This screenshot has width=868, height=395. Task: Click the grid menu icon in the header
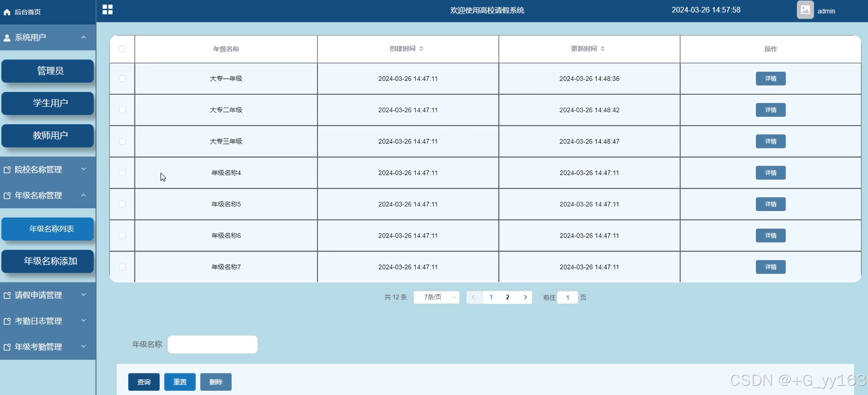(108, 10)
